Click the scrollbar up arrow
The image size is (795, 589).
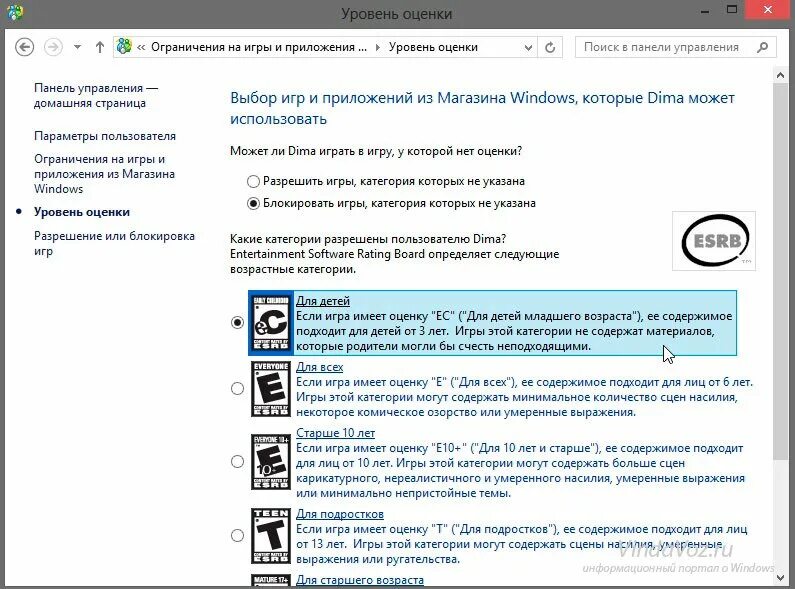point(780,76)
